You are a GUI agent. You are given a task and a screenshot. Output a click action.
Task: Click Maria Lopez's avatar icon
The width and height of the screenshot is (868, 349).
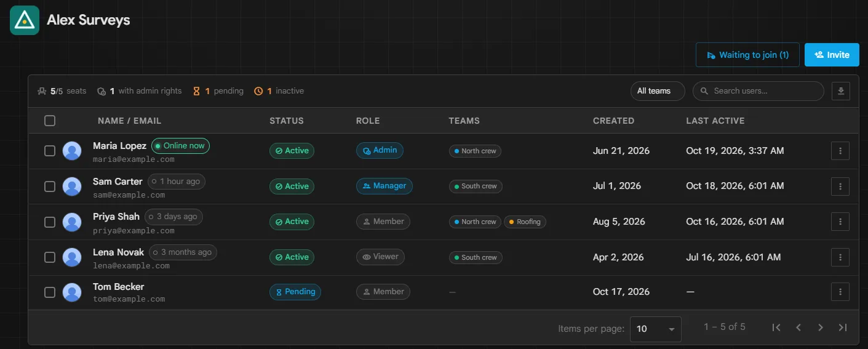coord(72,151)
